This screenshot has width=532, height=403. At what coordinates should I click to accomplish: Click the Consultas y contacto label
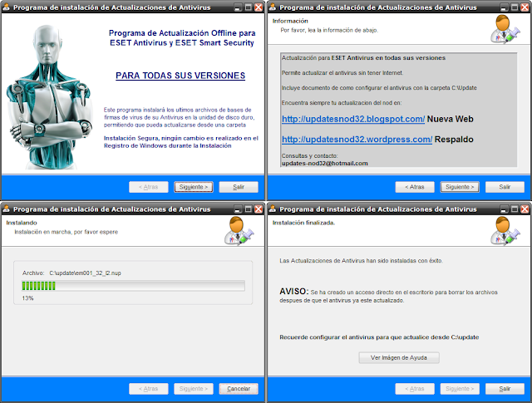click(x=310, y=156)
